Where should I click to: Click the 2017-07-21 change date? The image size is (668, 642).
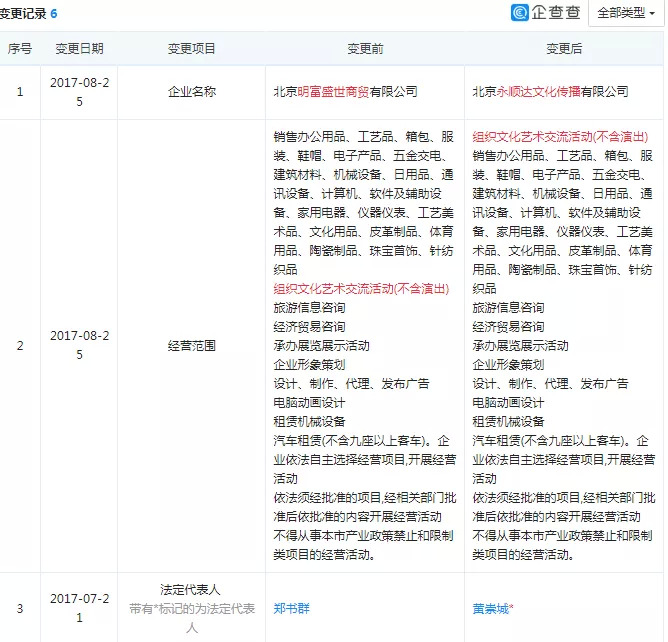tap(77, 607)
